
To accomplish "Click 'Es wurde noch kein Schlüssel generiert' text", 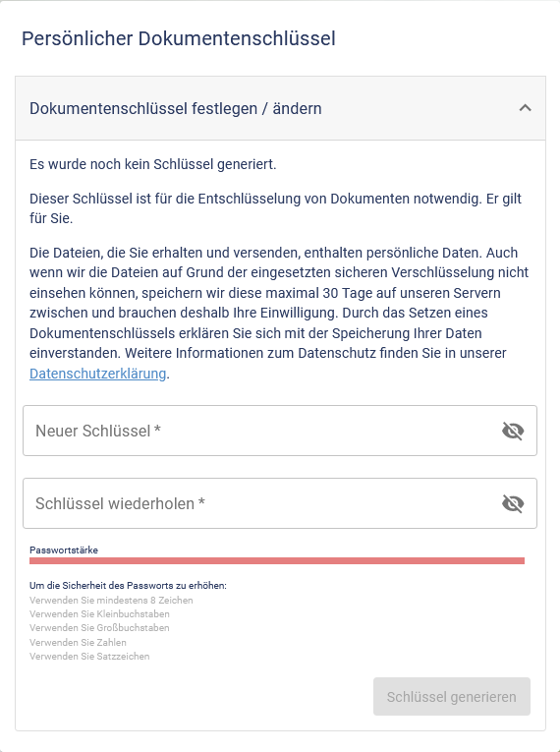I will [x=153, y=164].
